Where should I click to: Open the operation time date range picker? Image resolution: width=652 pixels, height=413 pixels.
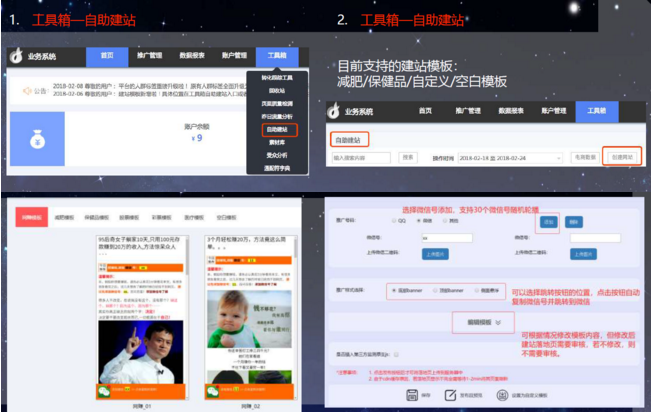497,157
